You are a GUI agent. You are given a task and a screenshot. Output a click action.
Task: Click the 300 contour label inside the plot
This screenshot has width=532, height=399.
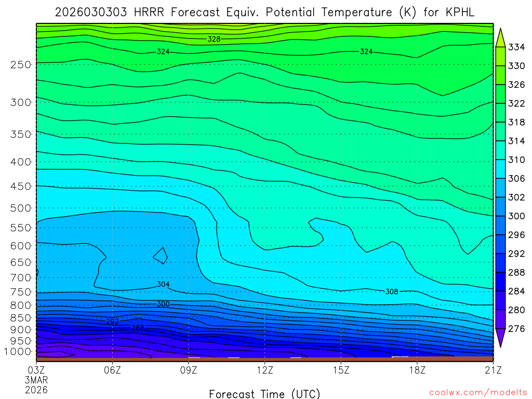coord(163,304)
